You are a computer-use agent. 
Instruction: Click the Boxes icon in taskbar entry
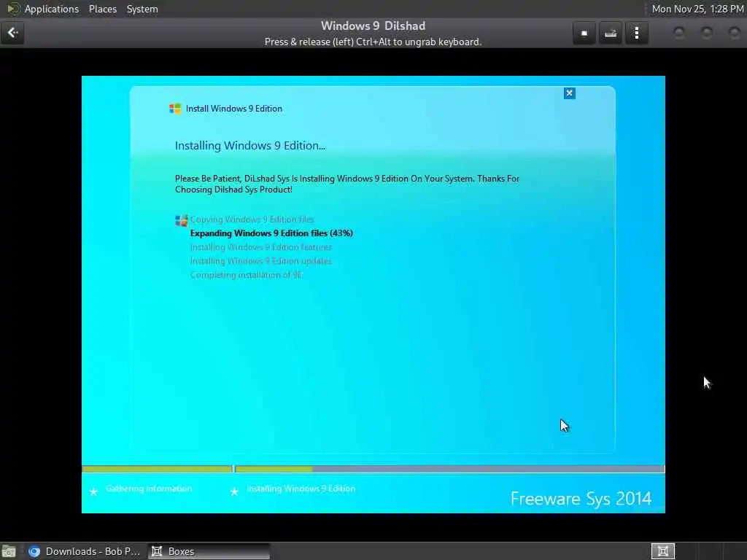157,551
